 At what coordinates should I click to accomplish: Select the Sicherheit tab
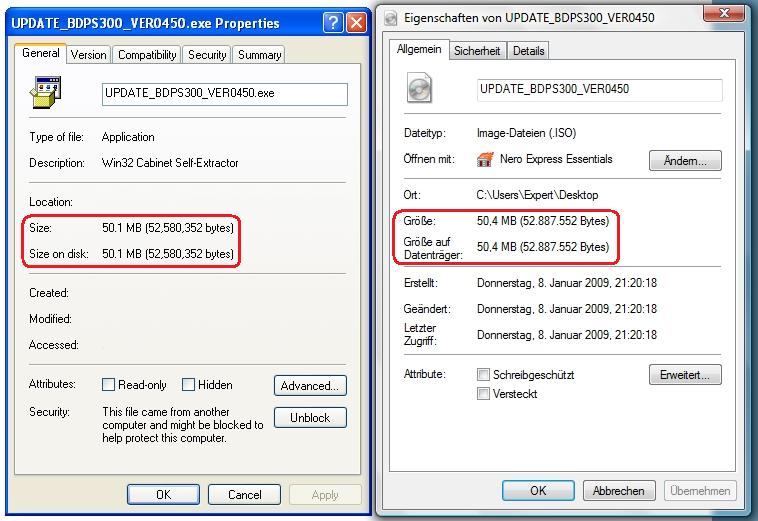pyautogui.click(x=477, y=50)
